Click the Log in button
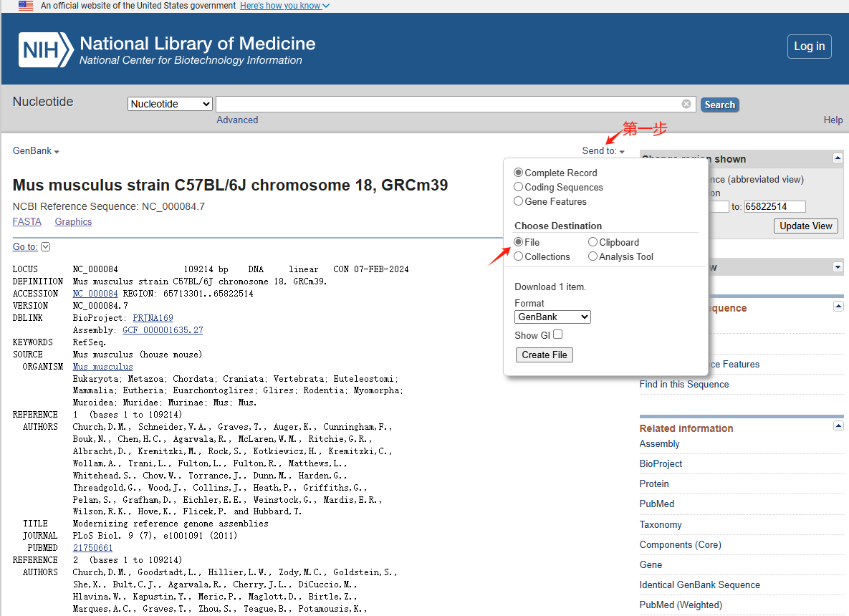The image size is (849, 616). tap(809, 47)
